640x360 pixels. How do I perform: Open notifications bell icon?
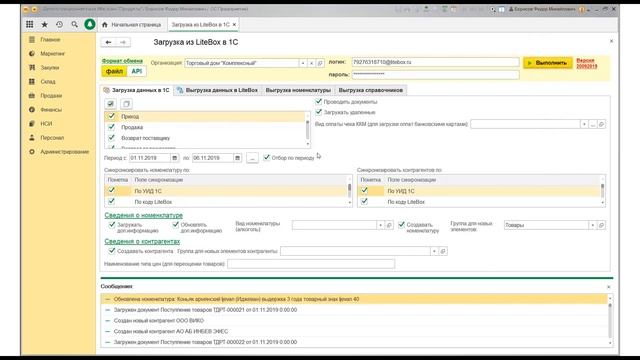tap(90, 24)
